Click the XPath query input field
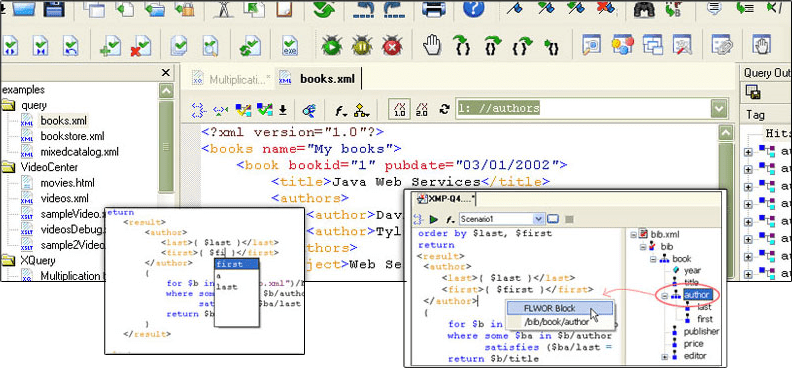792x368 pixels. tap(583, 109)
